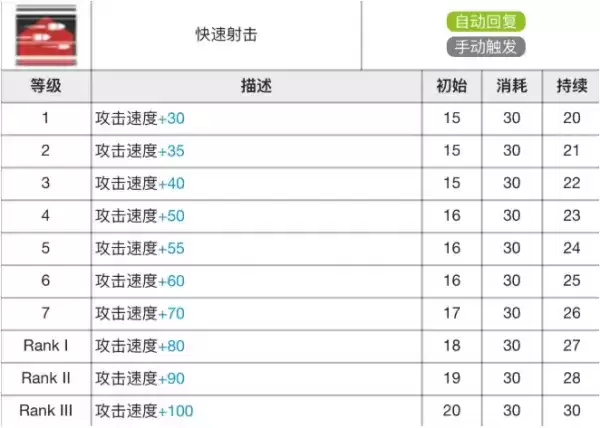Click the 攻击速度+30 description

tap(140, 119)
